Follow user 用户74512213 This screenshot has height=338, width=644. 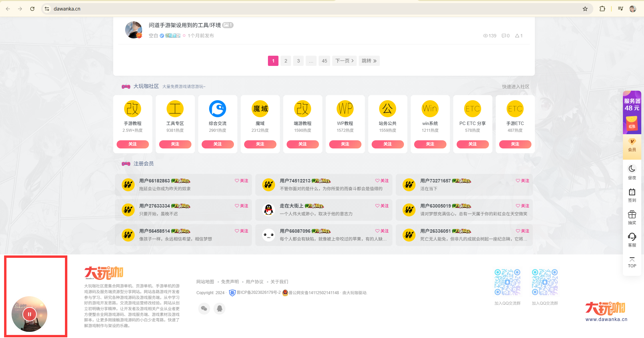[382, 181]
